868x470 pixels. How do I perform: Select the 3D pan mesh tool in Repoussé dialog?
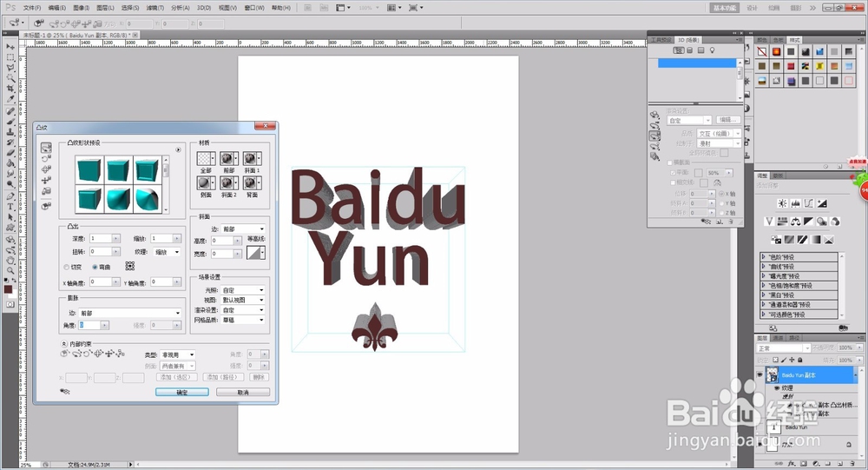(47, 169)
